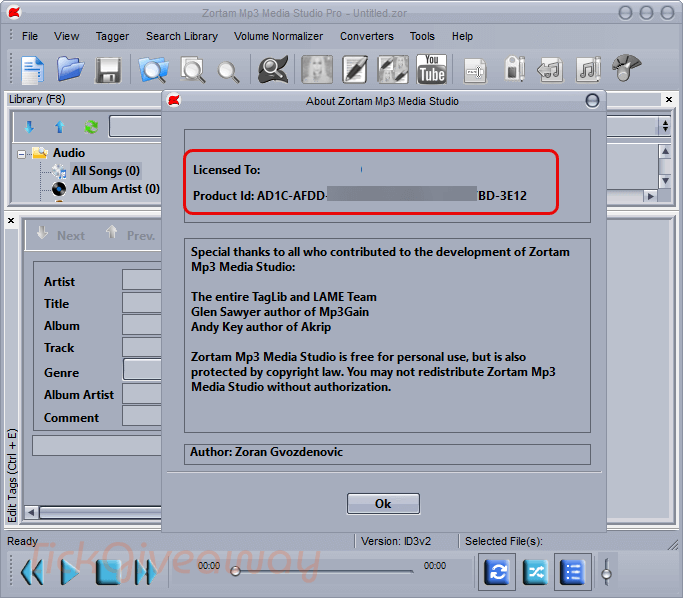
Task: Click the volume slider knob
Action: (x=606, y=575)
